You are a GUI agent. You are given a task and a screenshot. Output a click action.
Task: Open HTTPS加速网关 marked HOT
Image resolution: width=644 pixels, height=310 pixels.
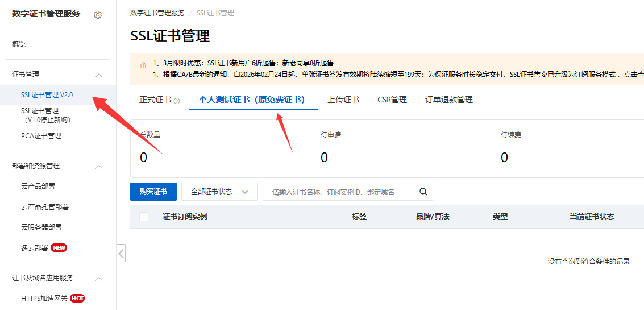point(44,299)
